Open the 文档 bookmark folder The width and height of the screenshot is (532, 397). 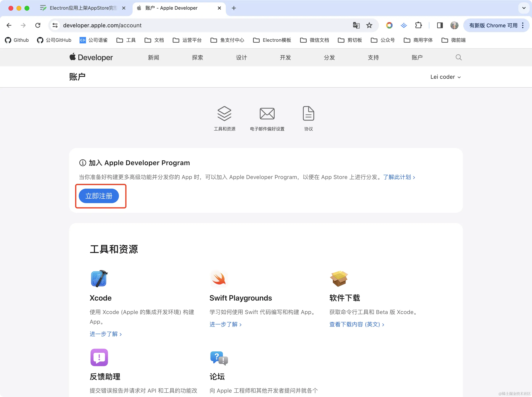154,40
